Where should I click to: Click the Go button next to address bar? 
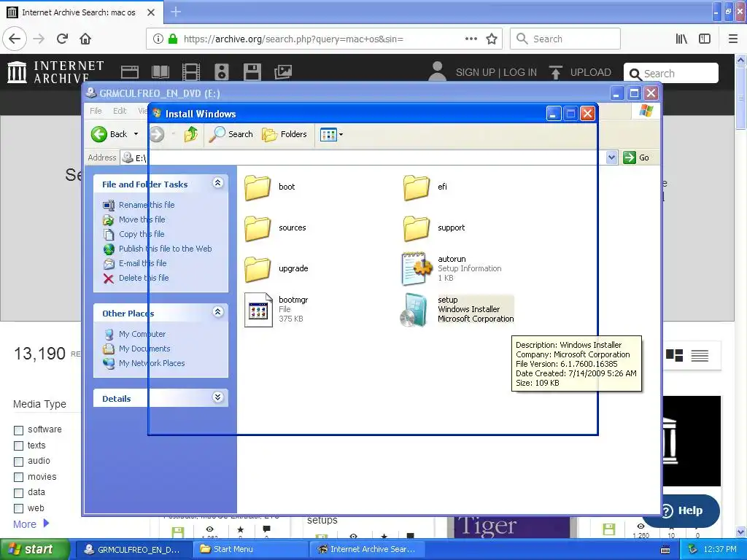[636, 157]
